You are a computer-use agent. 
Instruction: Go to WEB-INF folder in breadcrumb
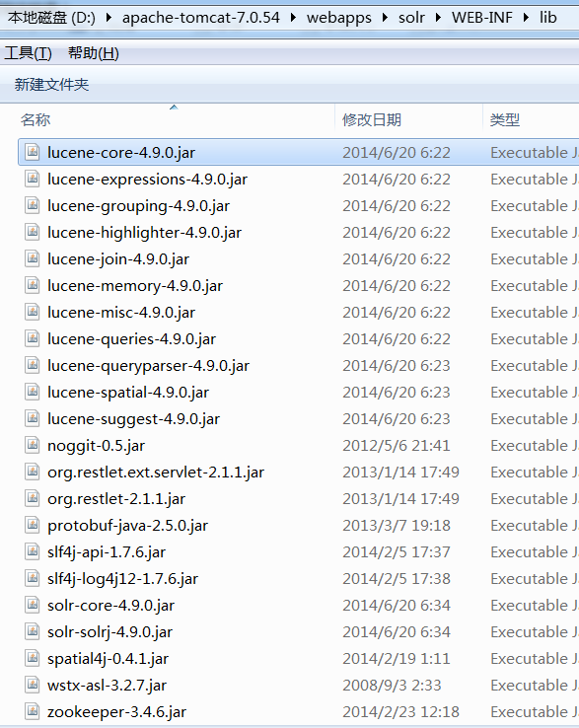[482, 18]
